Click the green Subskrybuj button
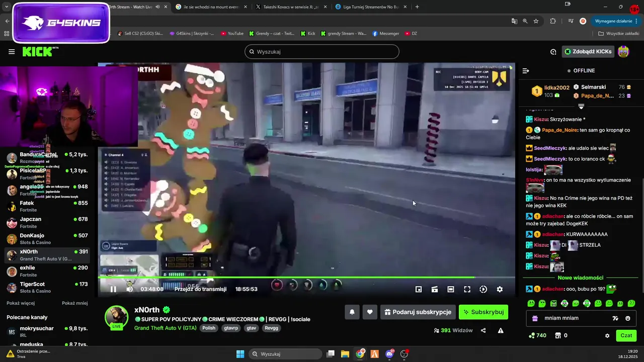Image resolution: width=644 pixels, height=362 pixels. point(484,312)
